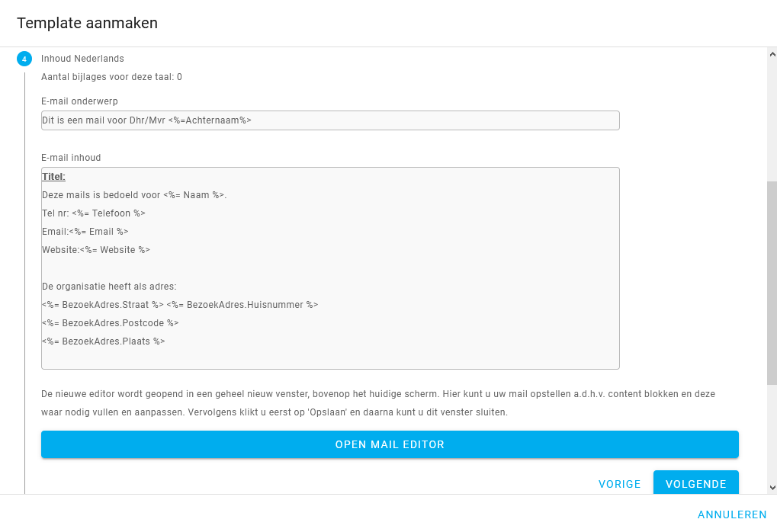Viewport: 777px width, 532px height.
Task: Click the BezoekAdres.Postcode placeholder line
Action: click(x=111, y=323)
